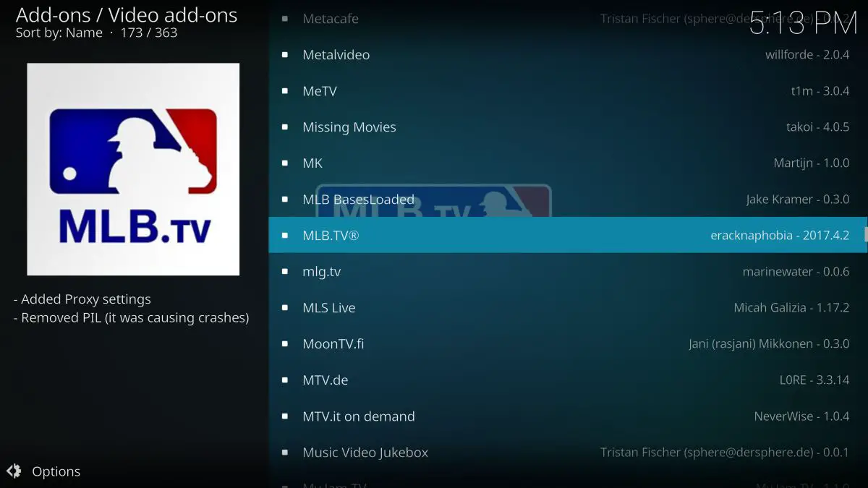This screenshot has height=488, width=868.
Task: Click the marinewater - 0.0.6 text
Action: 796,272
